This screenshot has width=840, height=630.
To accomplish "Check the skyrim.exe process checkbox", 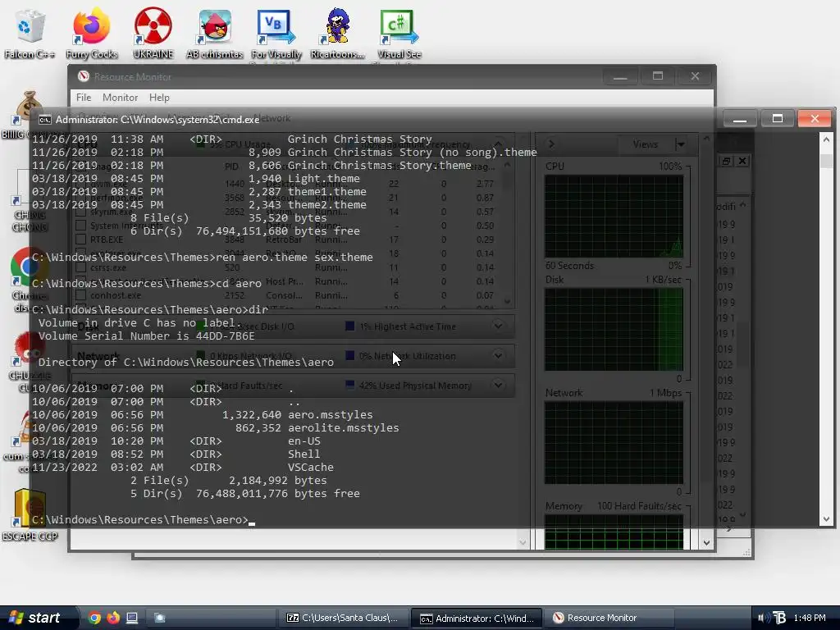I will tap(81, 212).
